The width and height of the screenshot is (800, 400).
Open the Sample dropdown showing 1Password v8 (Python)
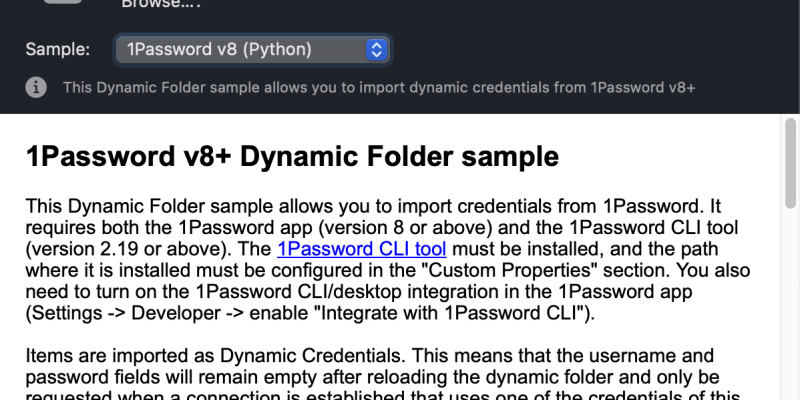click(252, 49)
